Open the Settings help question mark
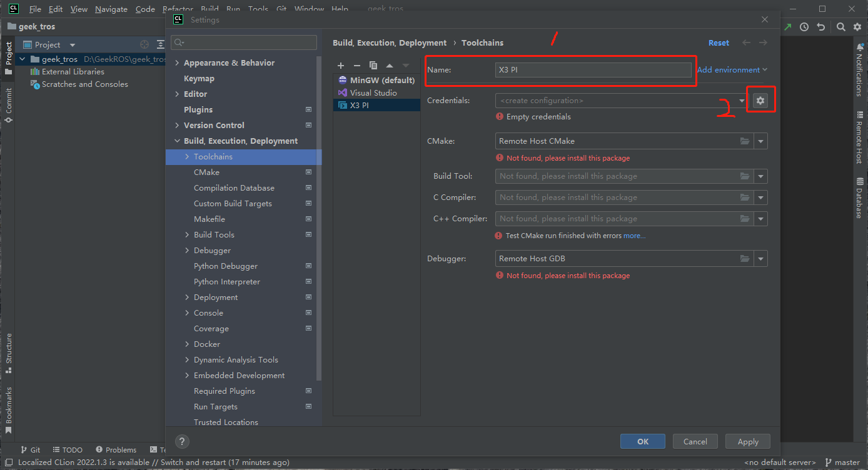The image size is (868, 470). [x=182, y=441]
